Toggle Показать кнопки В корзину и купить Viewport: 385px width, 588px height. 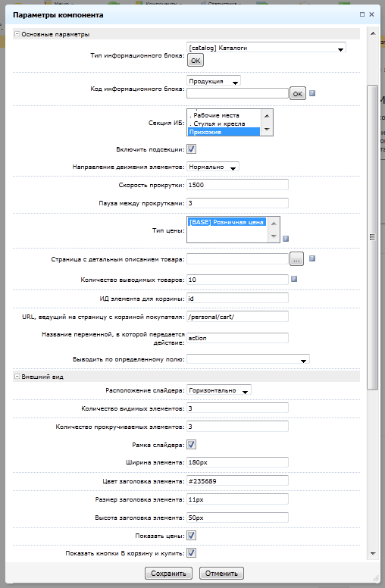coord(192,552)
